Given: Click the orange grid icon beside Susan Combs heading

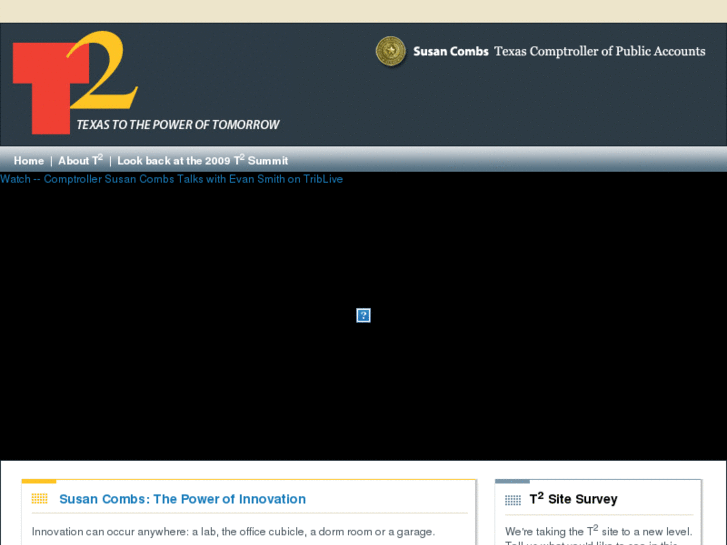Looking at the screenshot, I should coord(39,499).
